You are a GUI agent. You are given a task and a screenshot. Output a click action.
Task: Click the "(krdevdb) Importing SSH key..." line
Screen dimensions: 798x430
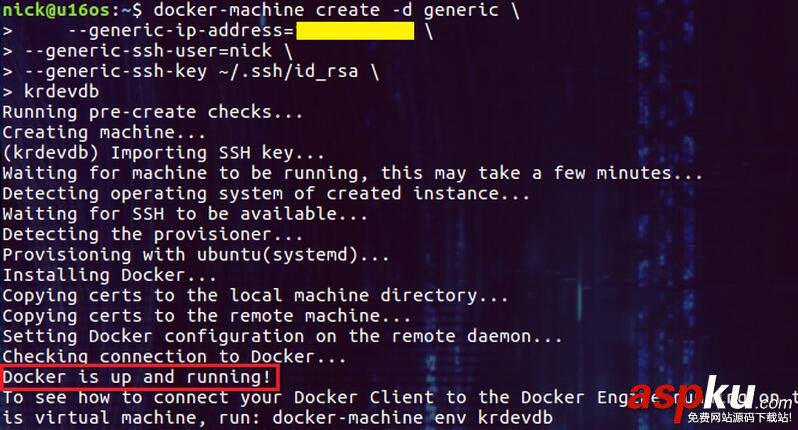coord(164,153)
